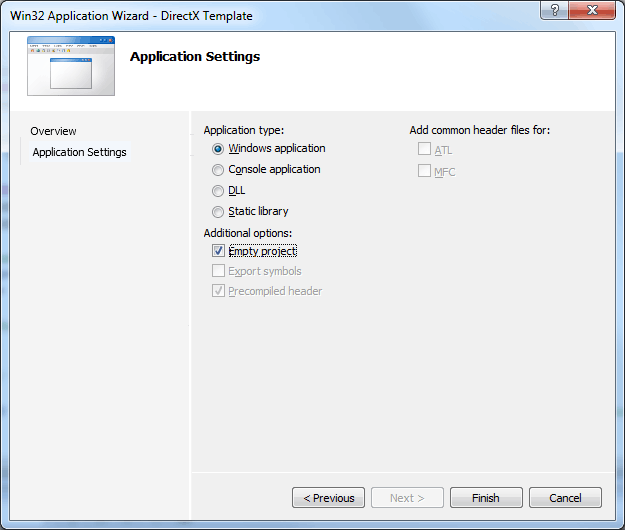Open the Application Settings wizard page

tap(79, 152)
